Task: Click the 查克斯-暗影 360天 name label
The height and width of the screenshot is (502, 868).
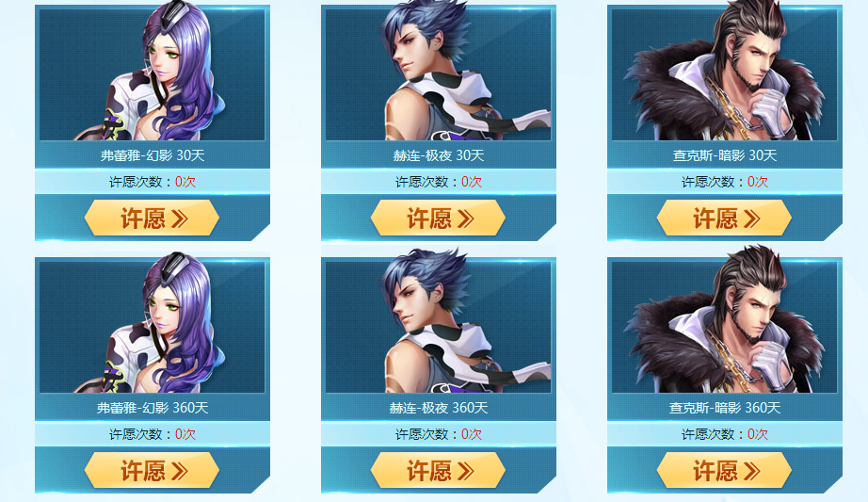Action: [x=725, y=409]
